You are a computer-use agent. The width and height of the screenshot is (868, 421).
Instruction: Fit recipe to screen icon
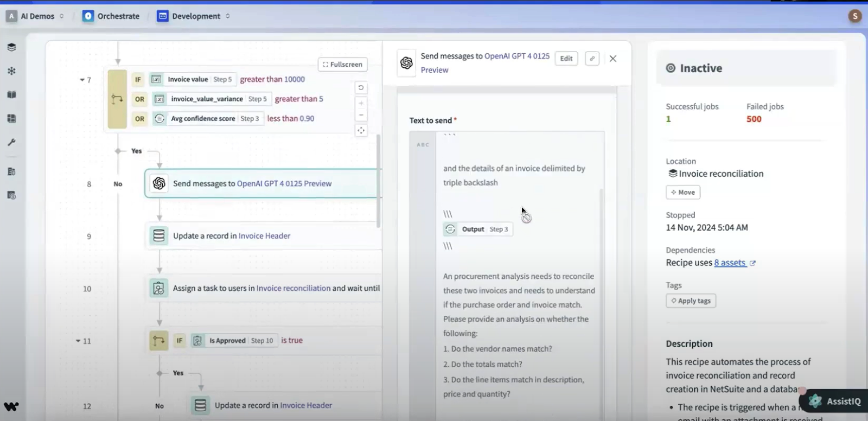coord(361,130)
